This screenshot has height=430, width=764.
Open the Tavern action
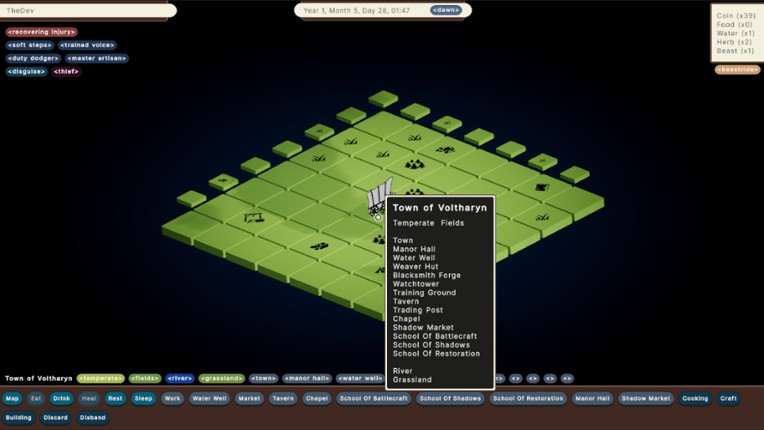(283, 398)
